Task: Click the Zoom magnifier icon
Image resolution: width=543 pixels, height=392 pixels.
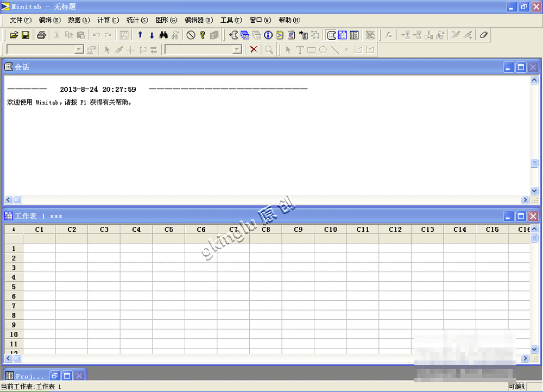Action: coord(269,50)
